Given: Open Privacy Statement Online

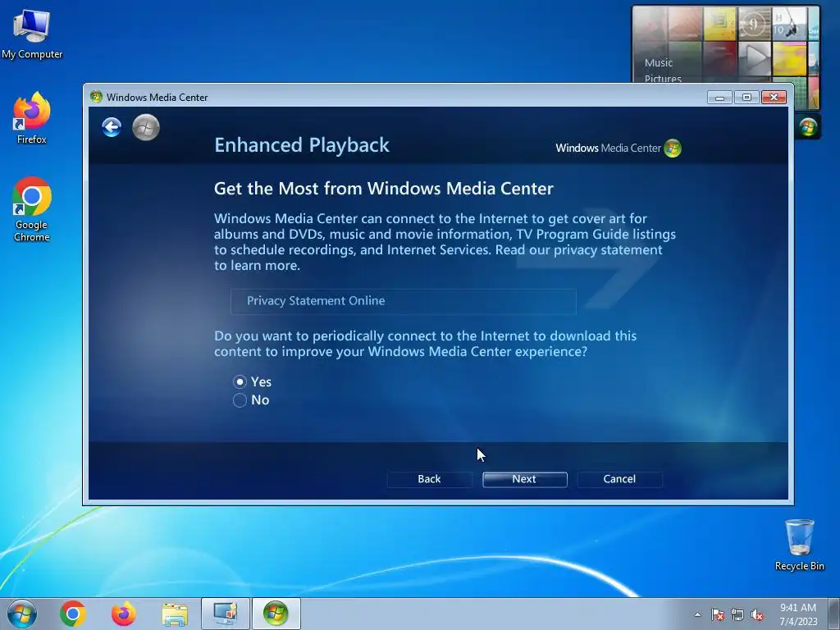Looking at the screenshot, I should pos(404,301).
